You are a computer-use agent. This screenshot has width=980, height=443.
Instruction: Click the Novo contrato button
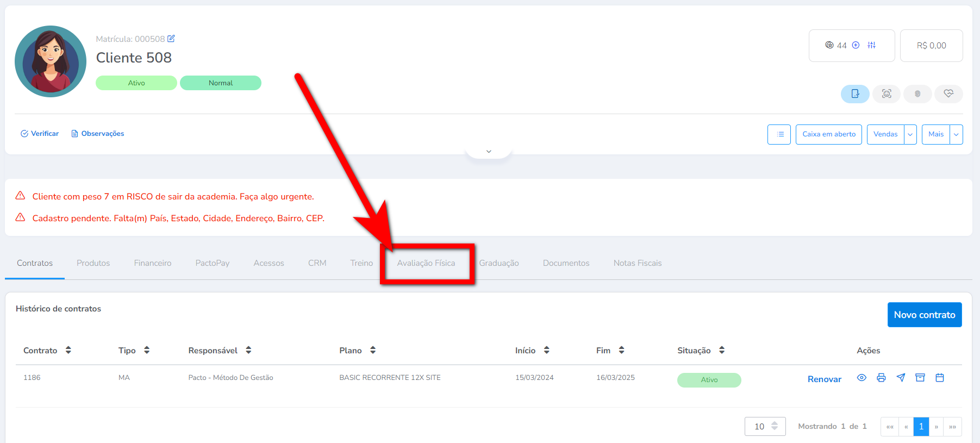click(924, 315)
